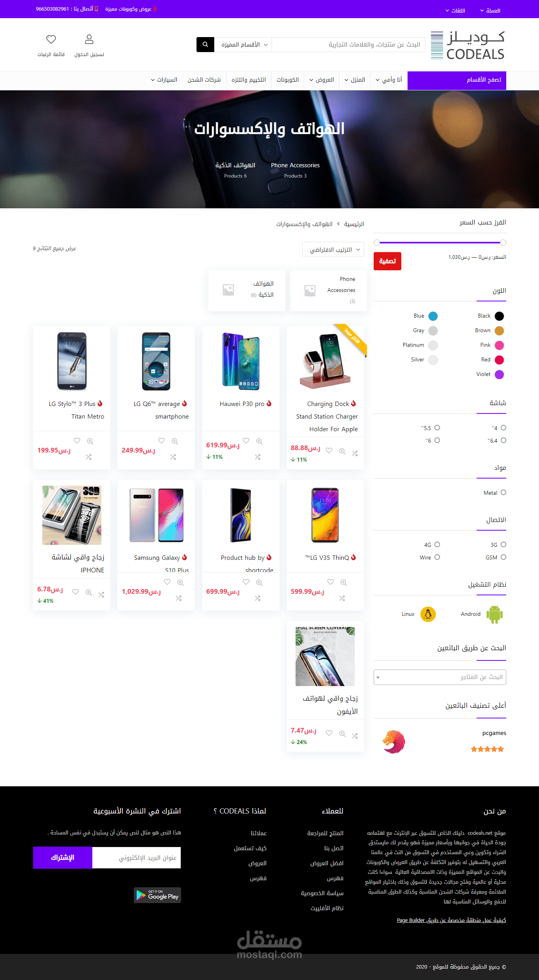Open the stores search dropdown
This screenshot has height=980, width=539.
[x=440, y=677]
